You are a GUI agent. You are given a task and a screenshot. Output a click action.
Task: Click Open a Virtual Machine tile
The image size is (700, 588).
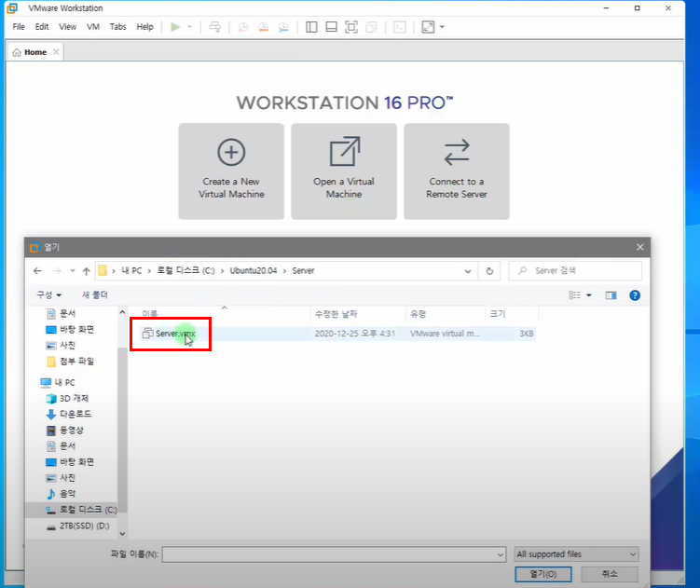point(344,171)
